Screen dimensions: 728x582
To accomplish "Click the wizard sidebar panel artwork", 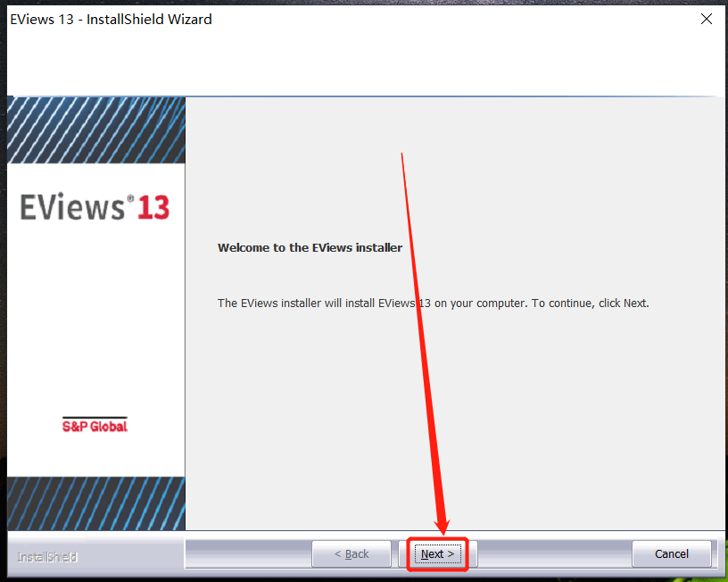I will (95, 312).
